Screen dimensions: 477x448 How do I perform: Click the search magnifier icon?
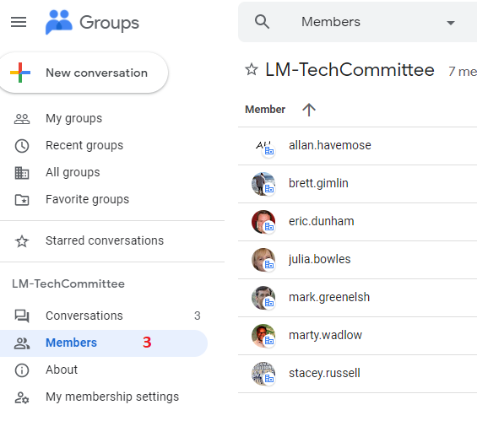coord(262,22)
